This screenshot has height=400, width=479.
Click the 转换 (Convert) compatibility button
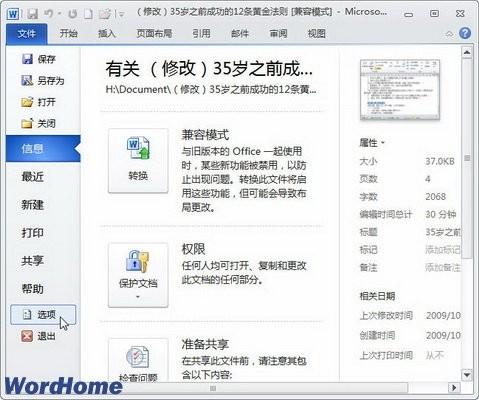(138, 160)
